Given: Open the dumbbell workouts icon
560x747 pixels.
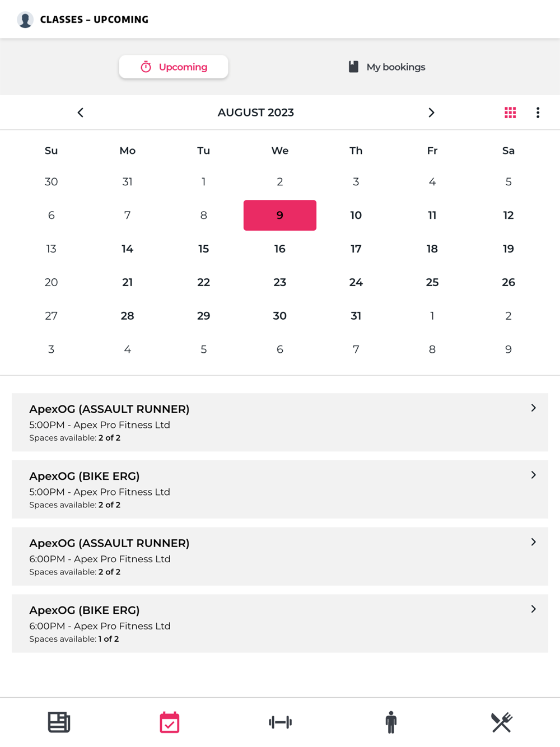Looking at the screenshot, I should click(x=280, y=722).
